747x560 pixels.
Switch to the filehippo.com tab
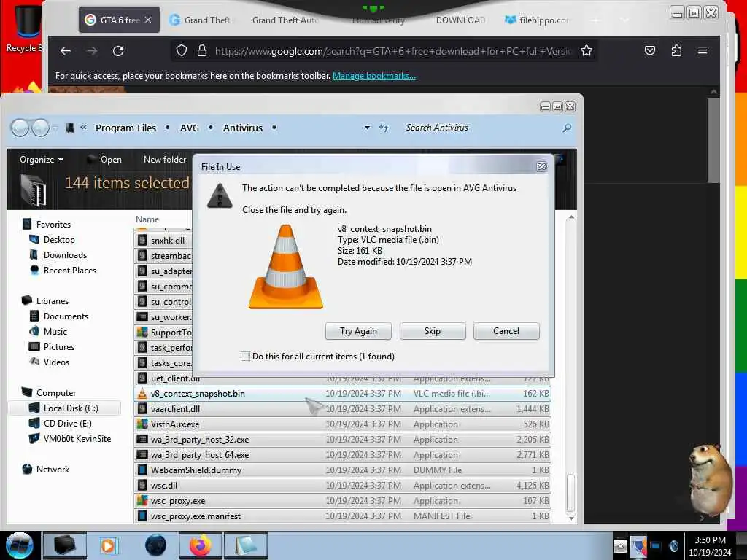point(538,20)
